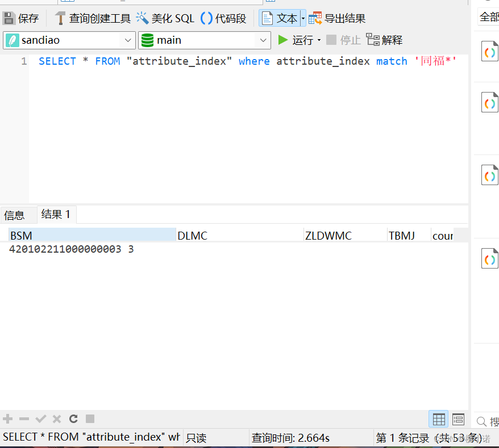Click the 美化 SQL beautify icon
The height and width of the screenshot is (448, 499).
click(x=143, y=18)
